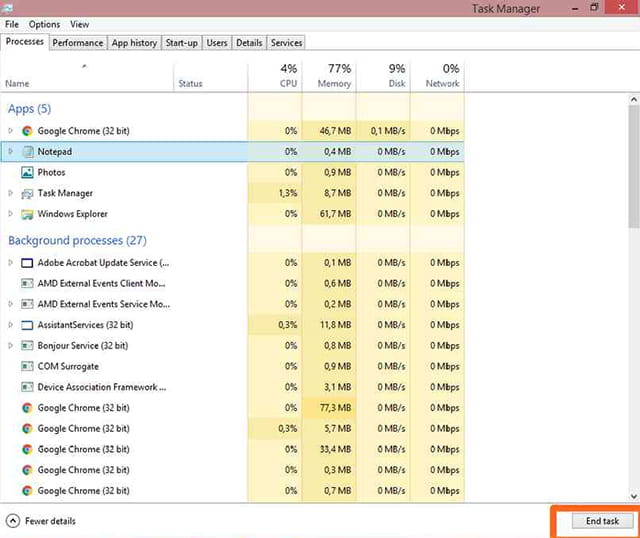Select the COM Surrogate row text
The height and width of the screenshot is (538, 640).
pyautogui.click(x=68, y=367)
